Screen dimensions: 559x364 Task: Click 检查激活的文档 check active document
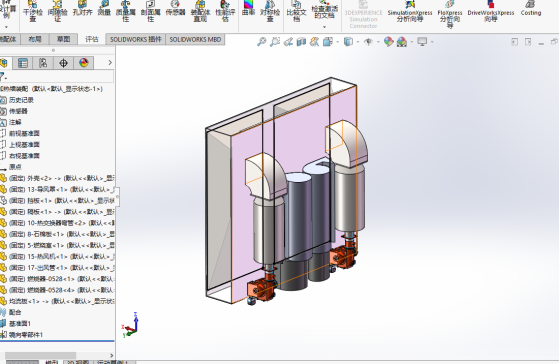point(324,9)
